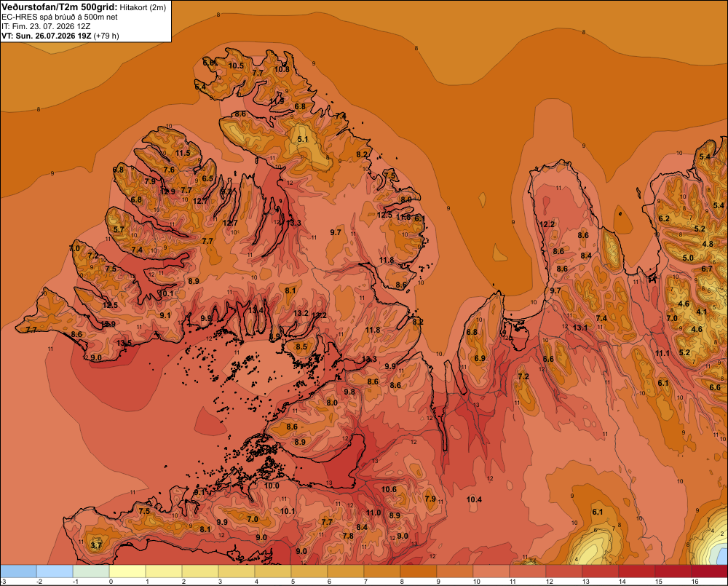Click the 7.8 temperature value

click(348, 536)
